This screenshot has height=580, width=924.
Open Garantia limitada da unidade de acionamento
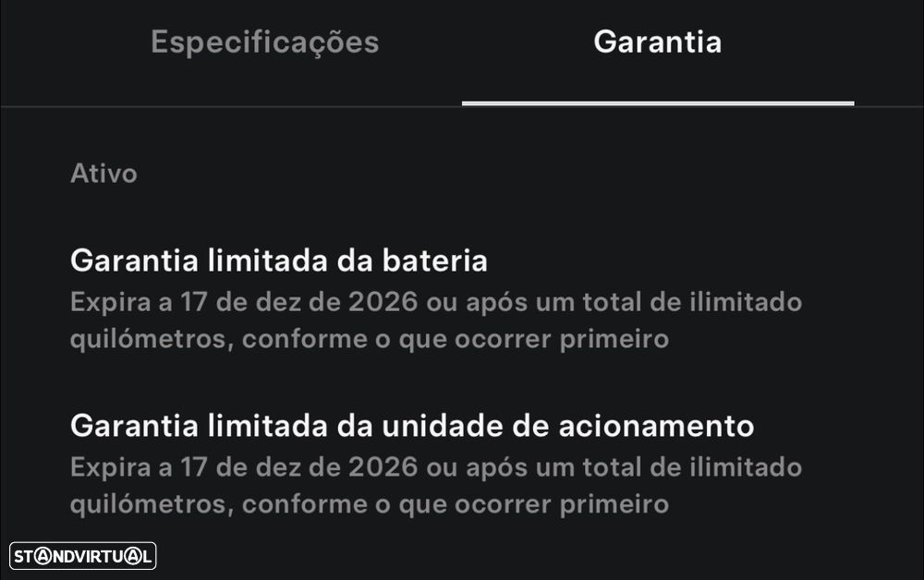[411, 427]
